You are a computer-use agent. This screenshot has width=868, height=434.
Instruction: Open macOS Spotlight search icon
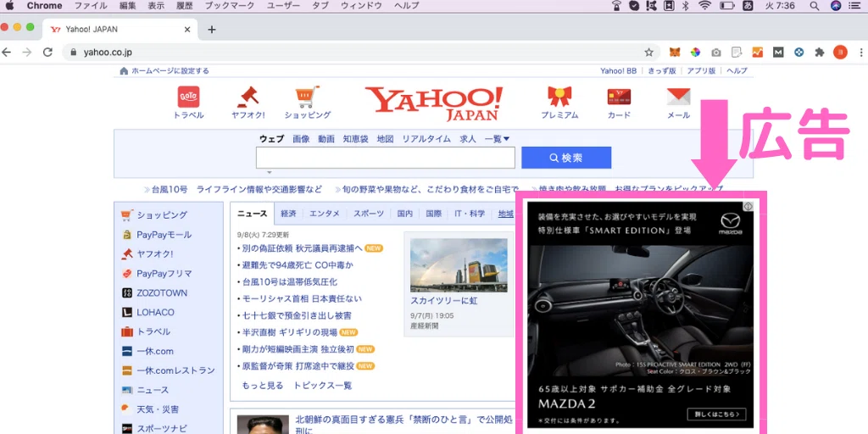[815, 6]
